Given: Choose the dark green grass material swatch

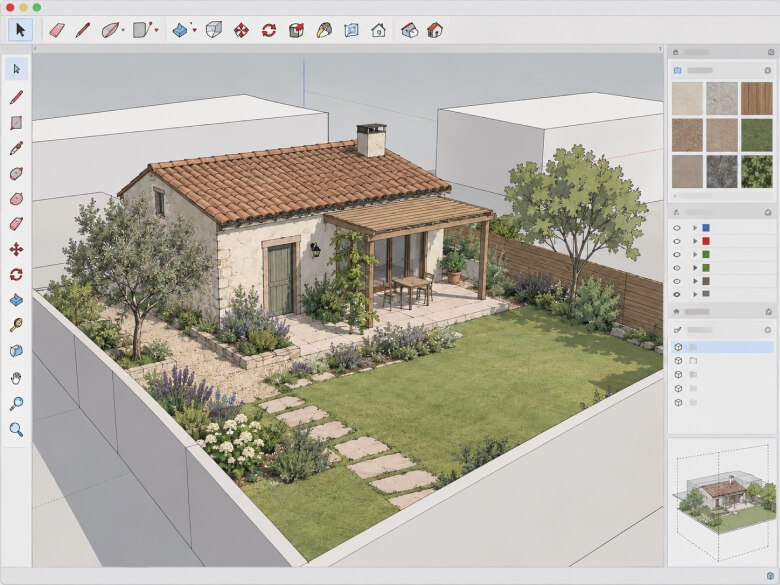Looking at the screenshot, I should coord(757,135).
